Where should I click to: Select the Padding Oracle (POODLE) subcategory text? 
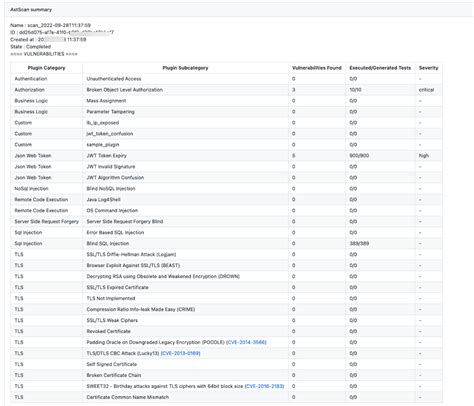[x=155, y=342]
